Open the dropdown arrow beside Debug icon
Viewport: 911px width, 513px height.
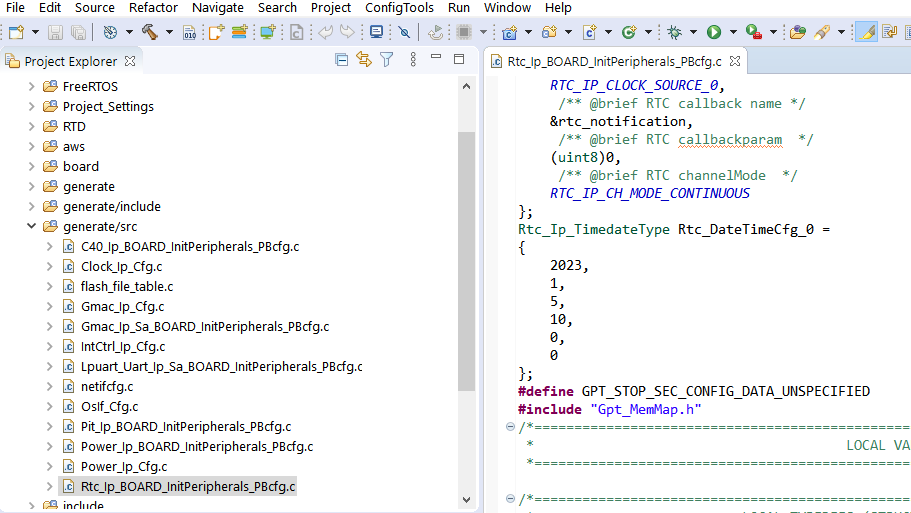pyautogui.click(x=694, y=32)
